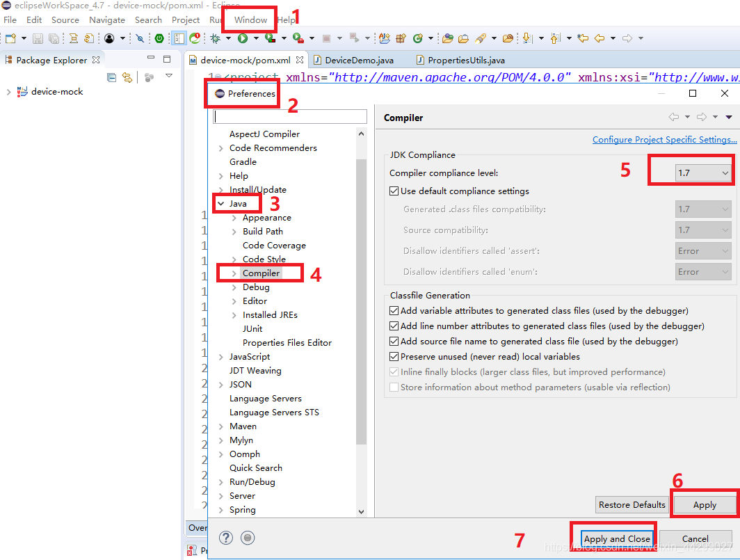Open the preferences Help question mark icon
Viewport: 740px width, 560px height.
(226, 538)
